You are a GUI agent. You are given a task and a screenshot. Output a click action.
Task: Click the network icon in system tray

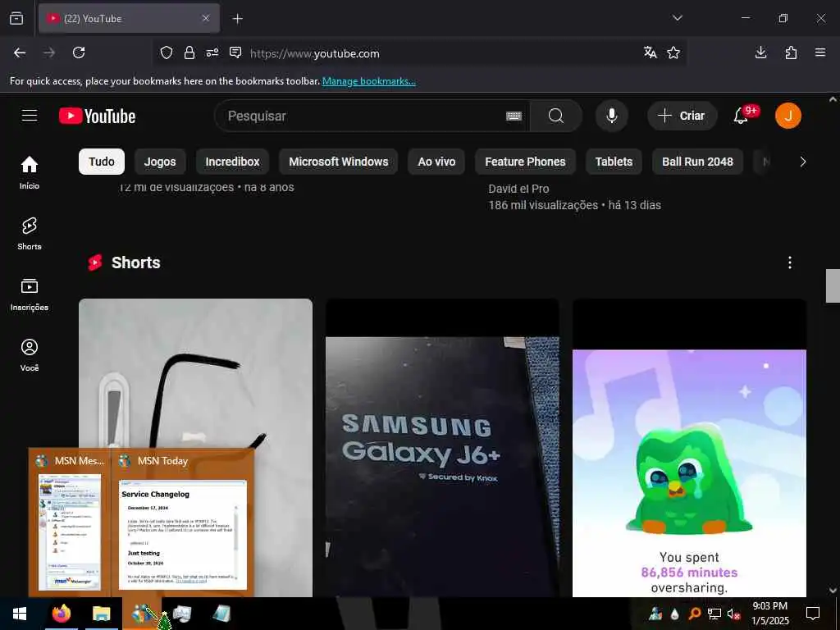click(714, 614)
